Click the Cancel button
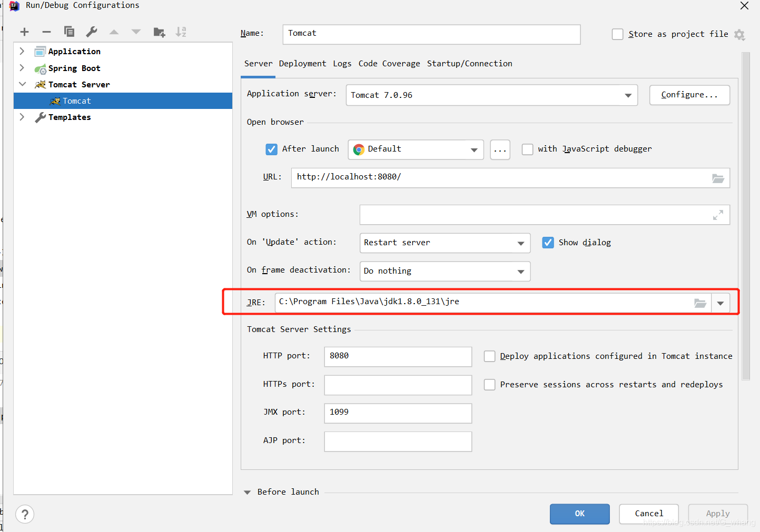 649,514
